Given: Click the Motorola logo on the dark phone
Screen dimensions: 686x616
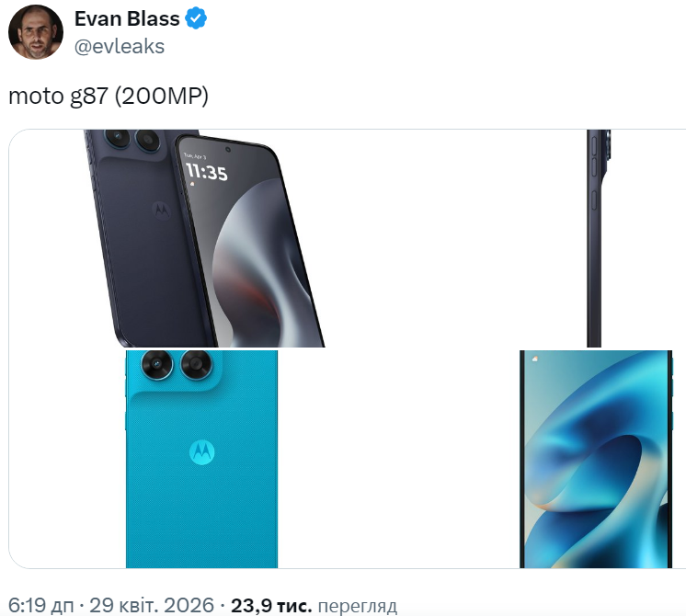Looking at the screenshot, I should (161, 210).
